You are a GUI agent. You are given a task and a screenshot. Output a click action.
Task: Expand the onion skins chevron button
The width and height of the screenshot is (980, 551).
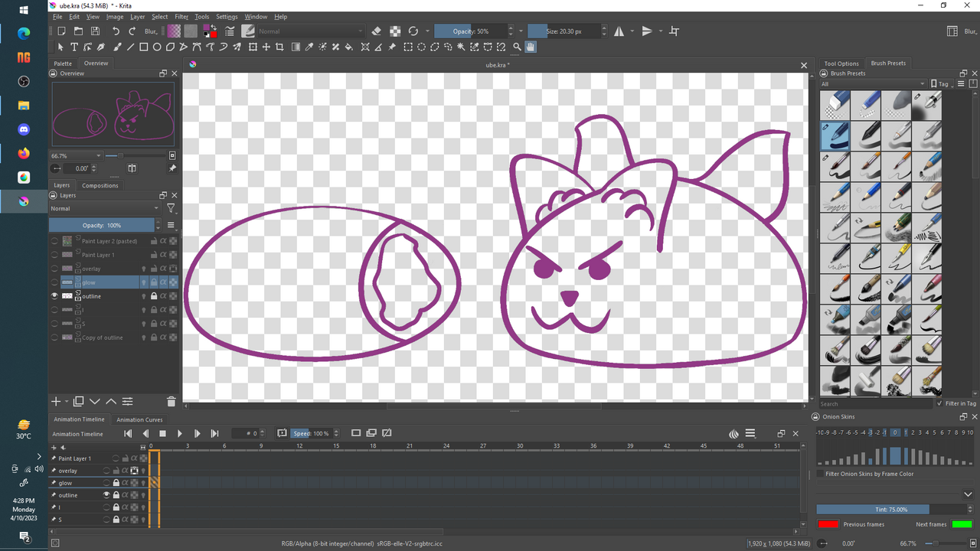coord(968,494)
